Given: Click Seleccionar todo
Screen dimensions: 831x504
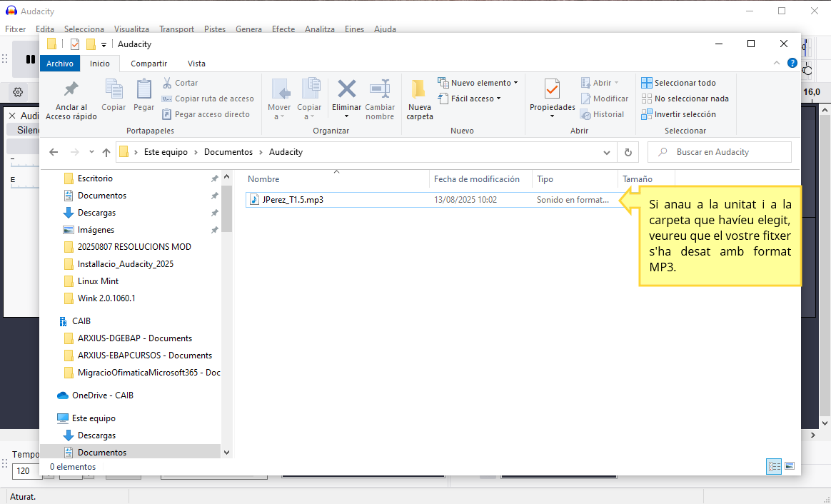Looking at the screenshot, I should click(x=678, y=83).
